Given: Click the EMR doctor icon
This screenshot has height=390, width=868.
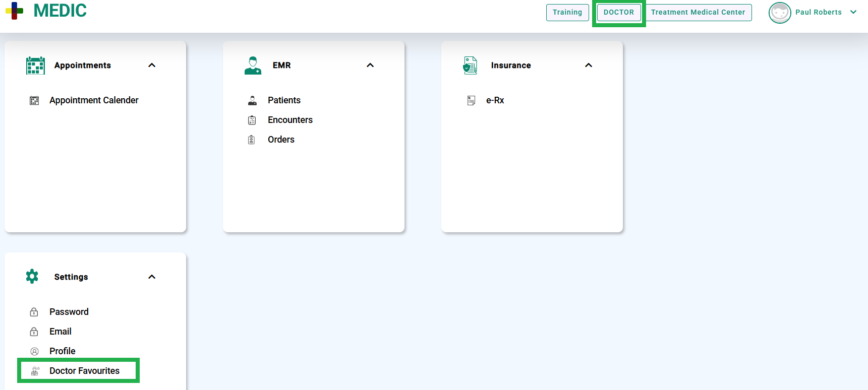Looking at the screenshot, I should point(253,66).
